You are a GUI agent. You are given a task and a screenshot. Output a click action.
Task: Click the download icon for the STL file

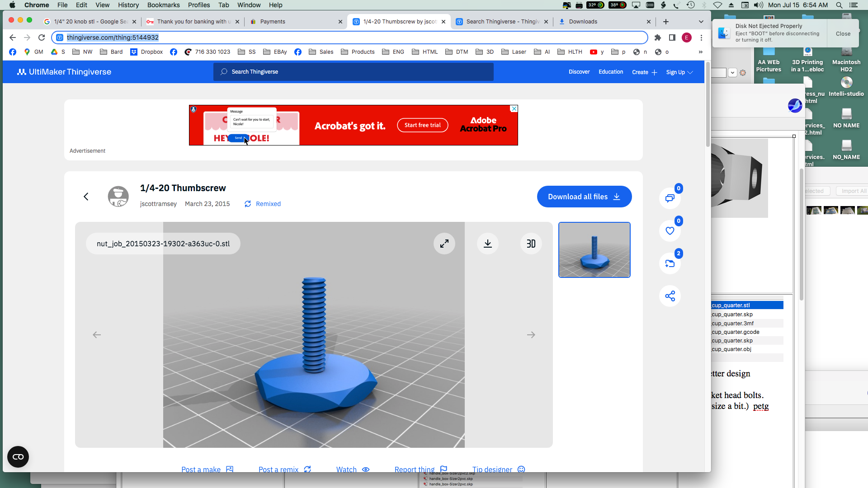click(488, 244)
